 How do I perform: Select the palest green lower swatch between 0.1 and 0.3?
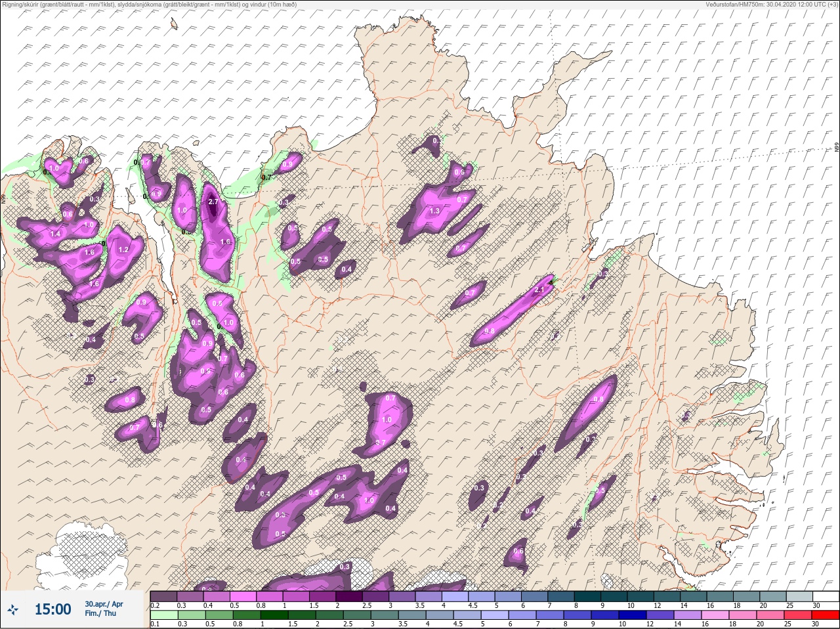[163, 615]
